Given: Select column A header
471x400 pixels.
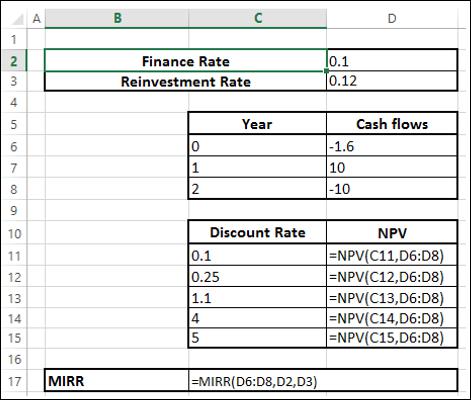Looking at the screenshot, I should point(36,19).
